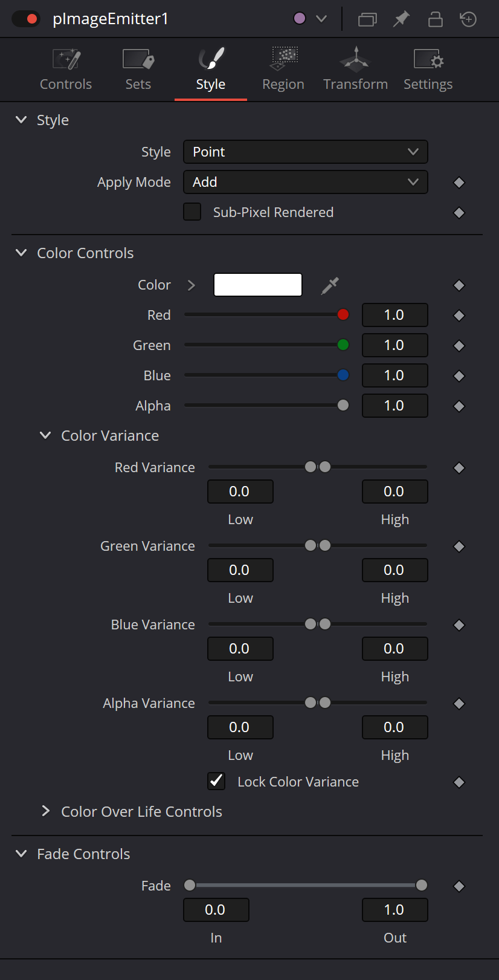This screenshot has height=980, width=499.
Task: Lock the pImageEmitter1 node
Action: pyautogui.click(x=435, y=19)
